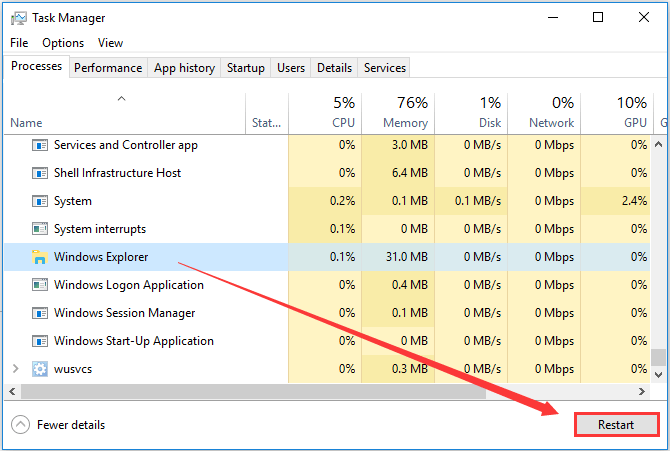Click the Fewer details link
The width and height of the screenshot is (670, 451).
pos(71,425)
